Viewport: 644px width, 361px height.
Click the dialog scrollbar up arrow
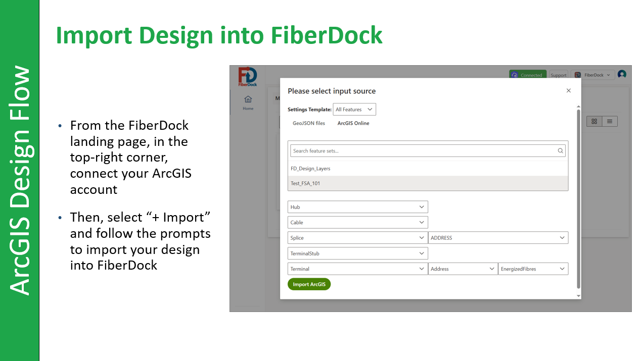(579, 106)
